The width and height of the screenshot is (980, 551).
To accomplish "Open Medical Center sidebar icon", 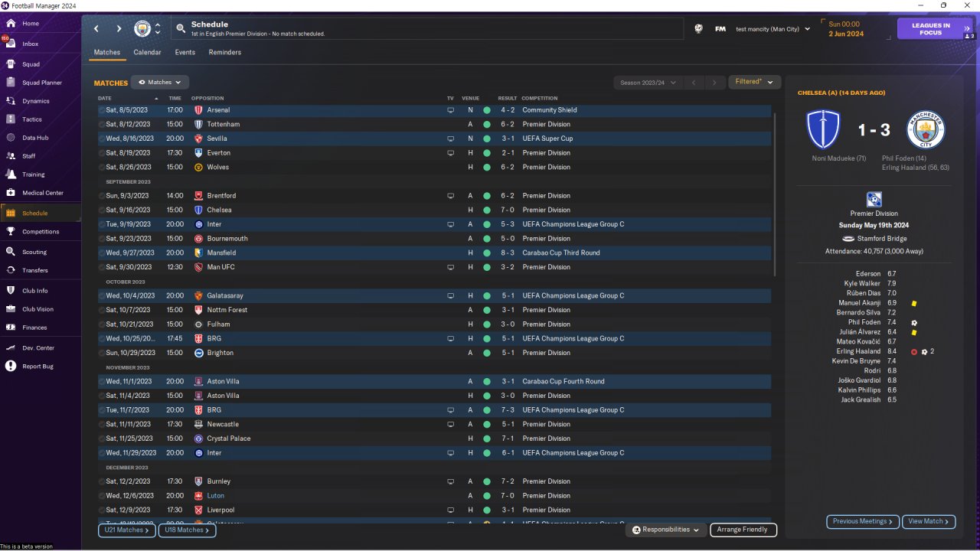I will tap(11, 193).
